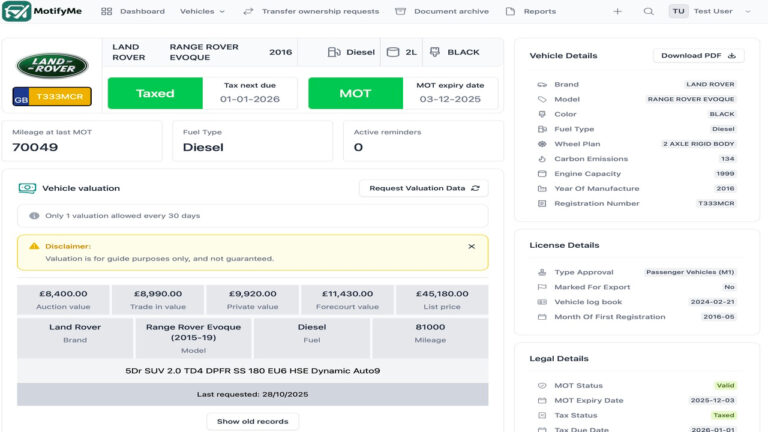Click the info icon beside valuation limit

tap(34, 216)
